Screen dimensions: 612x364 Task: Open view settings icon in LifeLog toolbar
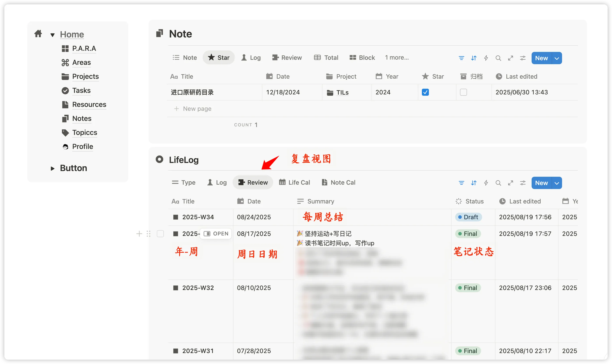pos(523,183)
